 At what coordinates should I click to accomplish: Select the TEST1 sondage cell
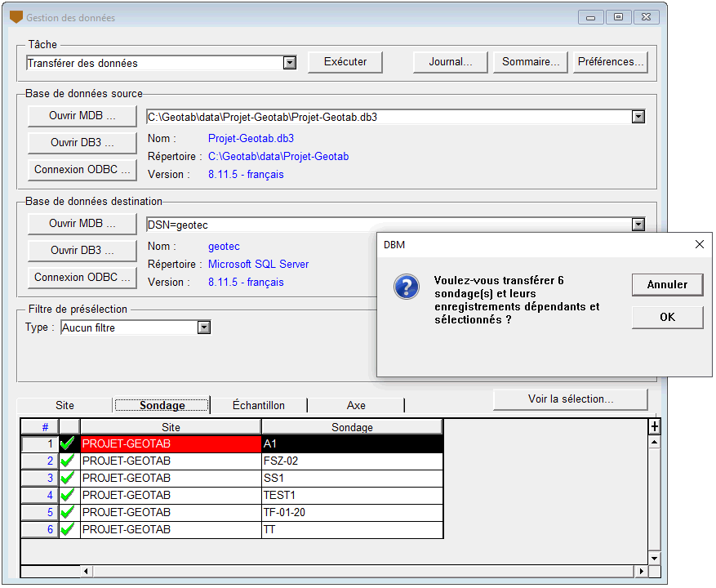click(x=352, y=495)
